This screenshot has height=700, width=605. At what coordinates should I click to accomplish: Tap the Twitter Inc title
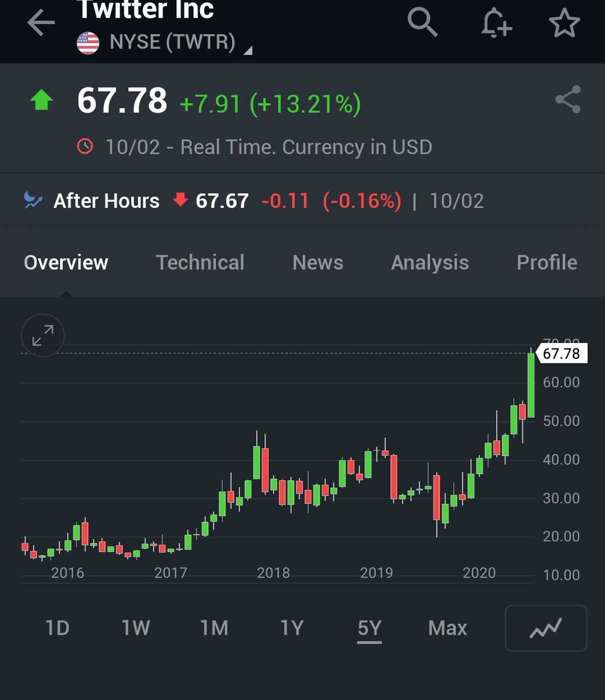click(146, 10)
